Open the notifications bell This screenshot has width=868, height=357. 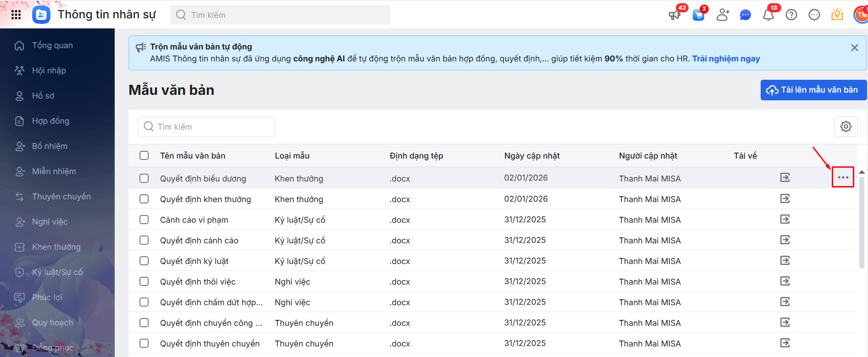[x=768, y=15]
